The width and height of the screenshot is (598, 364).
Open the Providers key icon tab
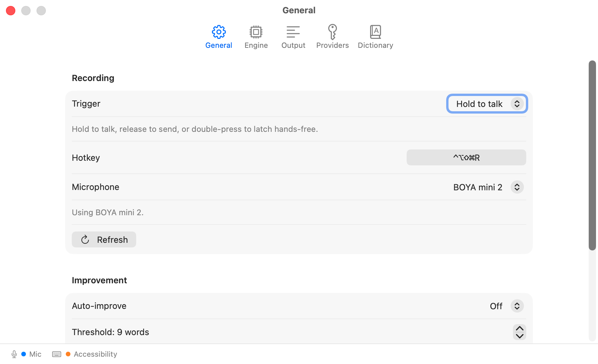click(332, 32)
